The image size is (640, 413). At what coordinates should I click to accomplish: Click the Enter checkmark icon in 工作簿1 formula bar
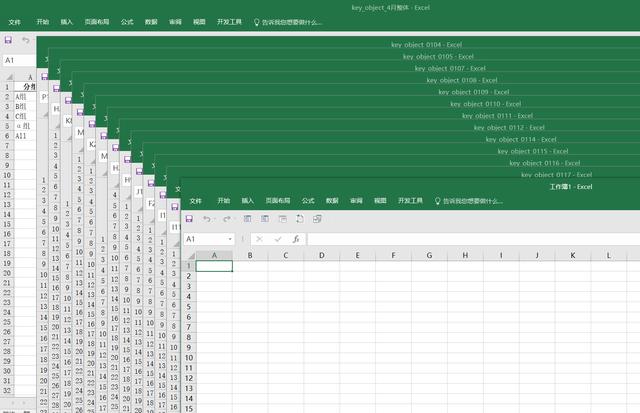click(278, 239)
